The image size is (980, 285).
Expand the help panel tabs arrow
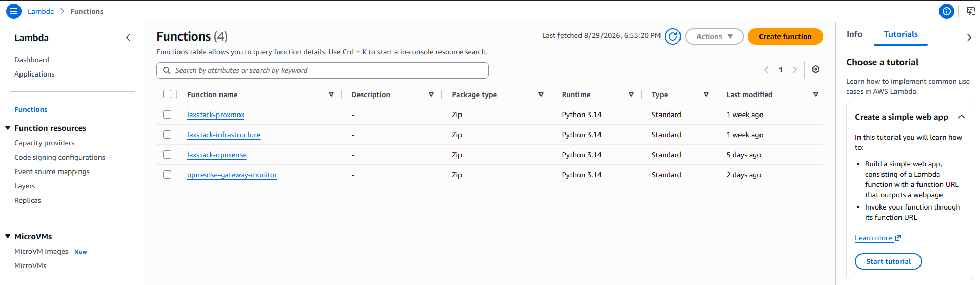point(969,37)
